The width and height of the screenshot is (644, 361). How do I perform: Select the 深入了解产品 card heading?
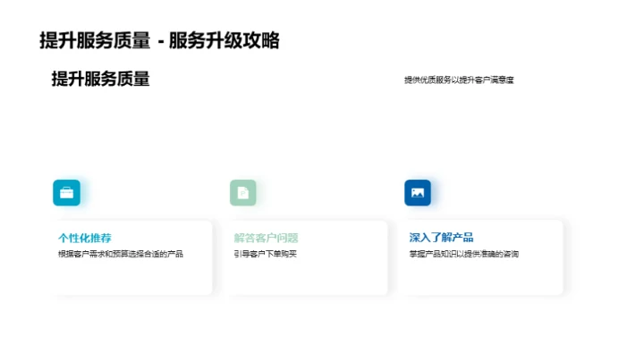441,238
